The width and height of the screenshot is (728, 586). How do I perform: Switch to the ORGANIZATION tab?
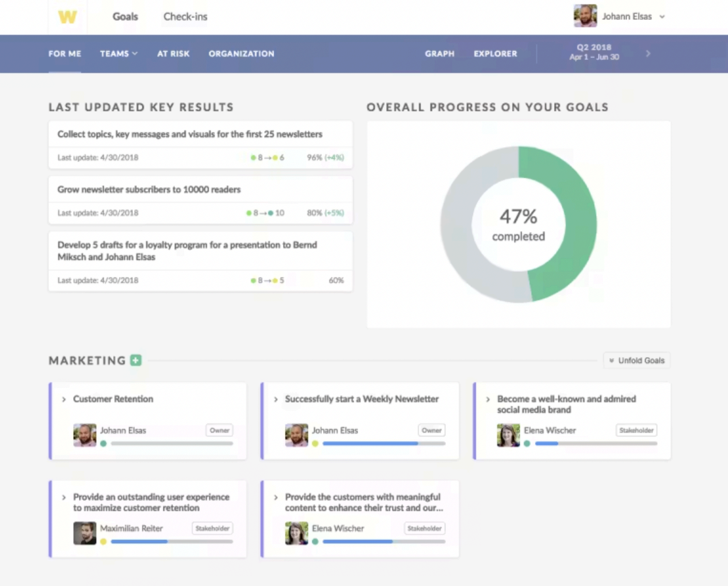pos(241,53)
